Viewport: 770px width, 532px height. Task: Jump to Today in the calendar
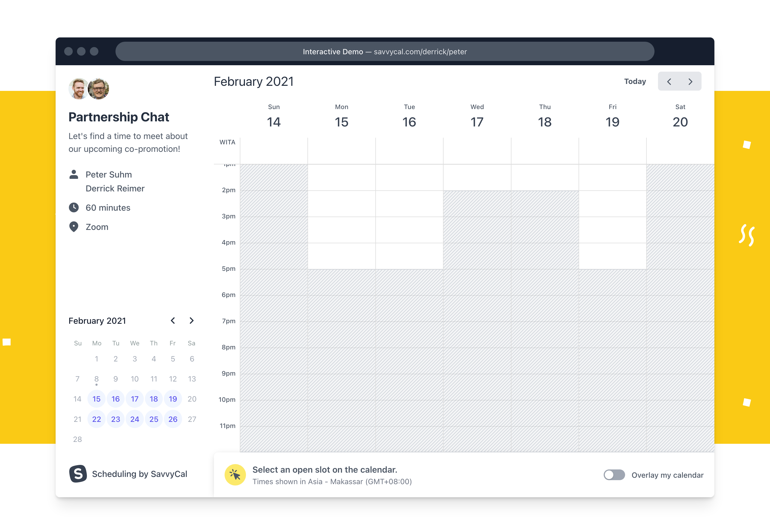pos(635,82)
